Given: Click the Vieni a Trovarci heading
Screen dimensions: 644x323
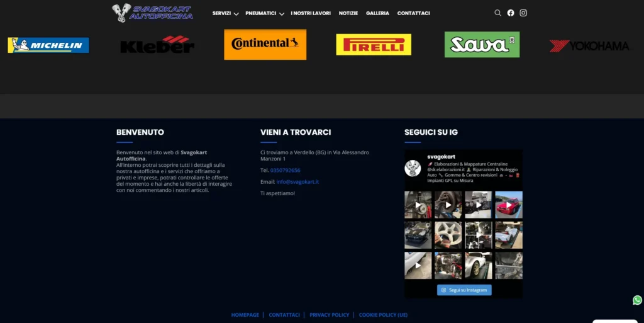Looking at the screenshot, I should click(296, 132).
